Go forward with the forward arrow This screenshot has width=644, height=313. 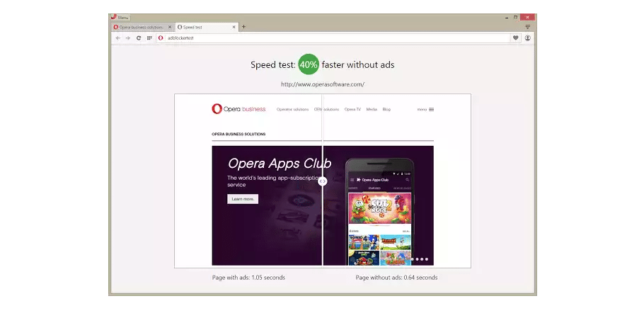click(x=127, y=38)
